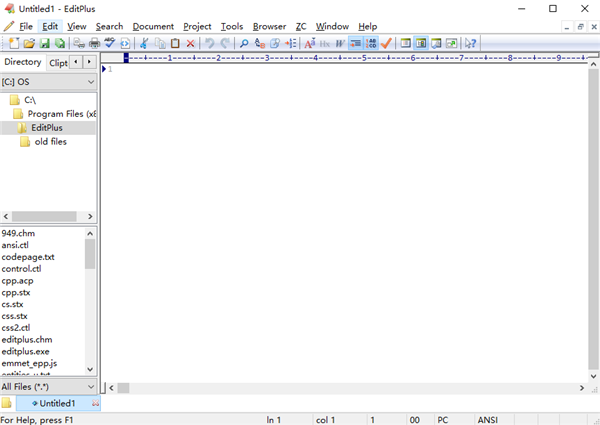Open the [C:] OS drive dropdown

[91, 82]
